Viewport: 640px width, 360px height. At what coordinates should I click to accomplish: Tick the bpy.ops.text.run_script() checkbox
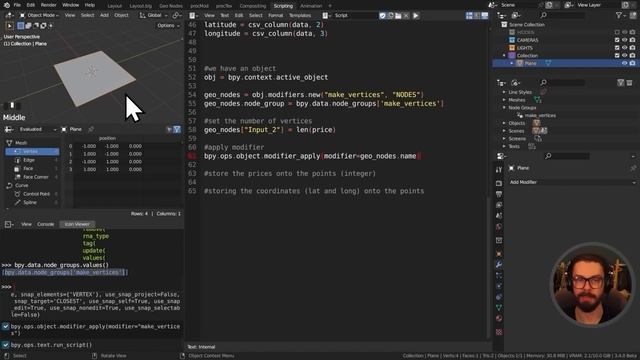coord(5,345)
